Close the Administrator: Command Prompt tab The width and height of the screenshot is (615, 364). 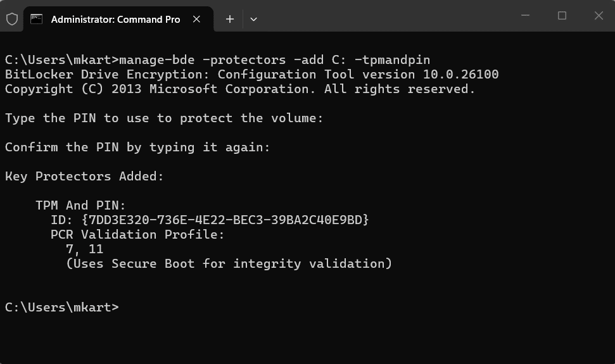[x=196, y=19]
